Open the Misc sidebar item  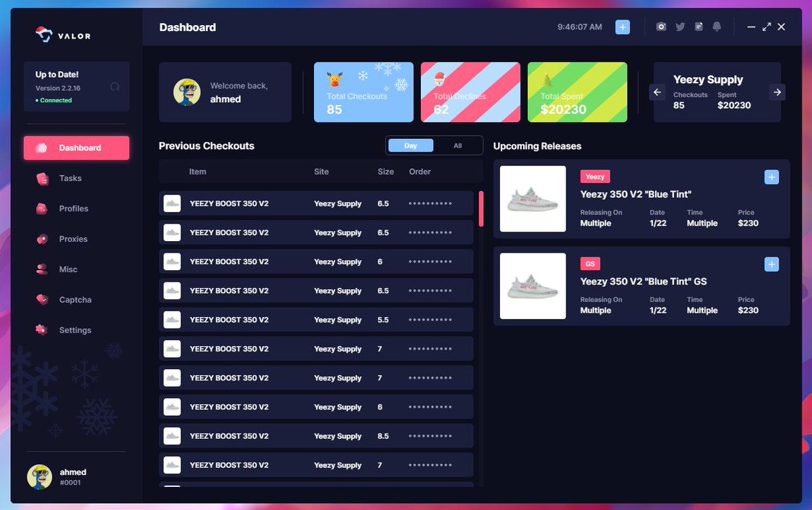[x=76, y=270]
